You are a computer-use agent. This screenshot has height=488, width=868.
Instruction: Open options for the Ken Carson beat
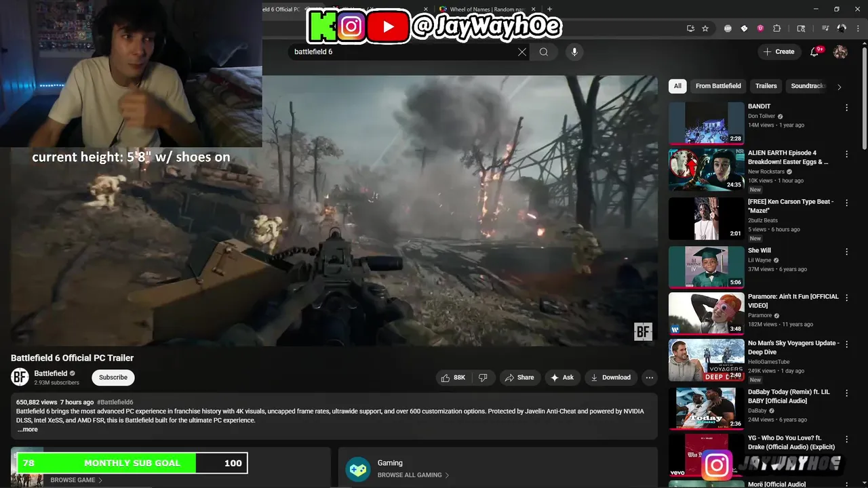846,203
